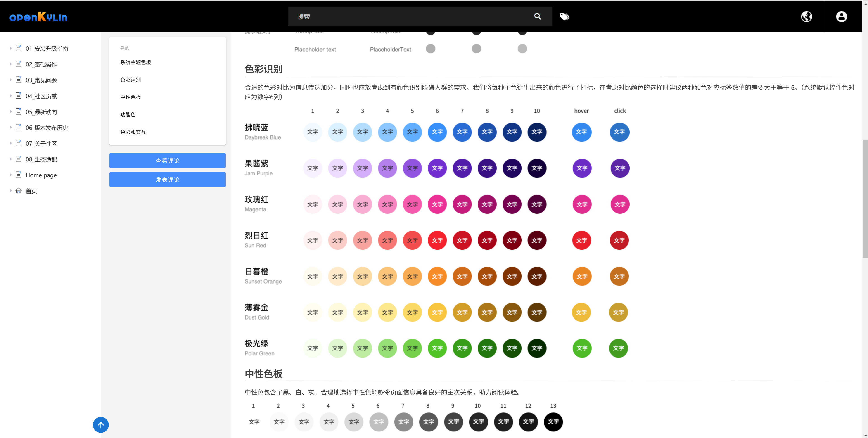Jump to 色彩识别 in navigation panel
Viewport: 868px width, 438px height.
pos(131,80)
